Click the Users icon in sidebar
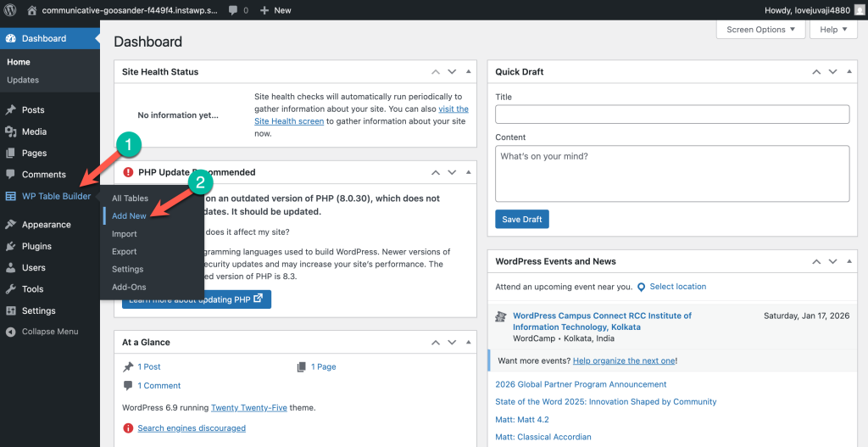 point(11,268)
